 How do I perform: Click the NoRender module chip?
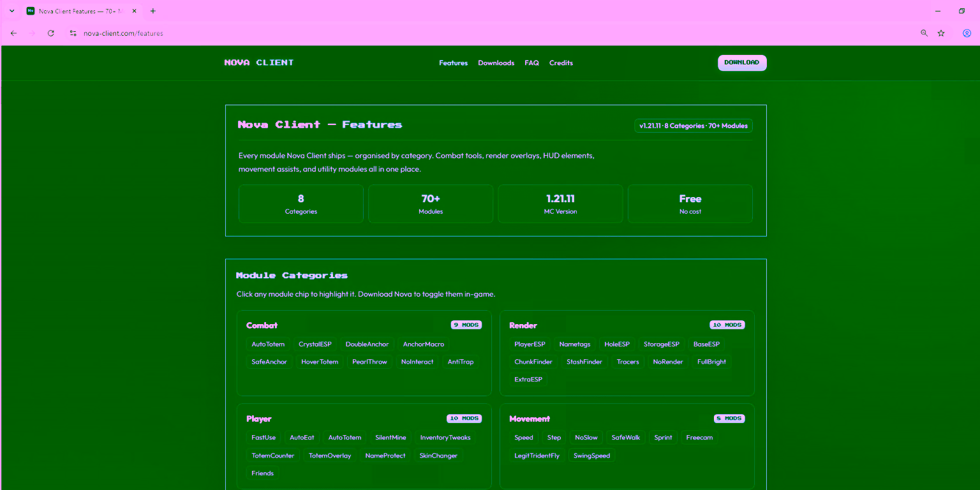668,362
